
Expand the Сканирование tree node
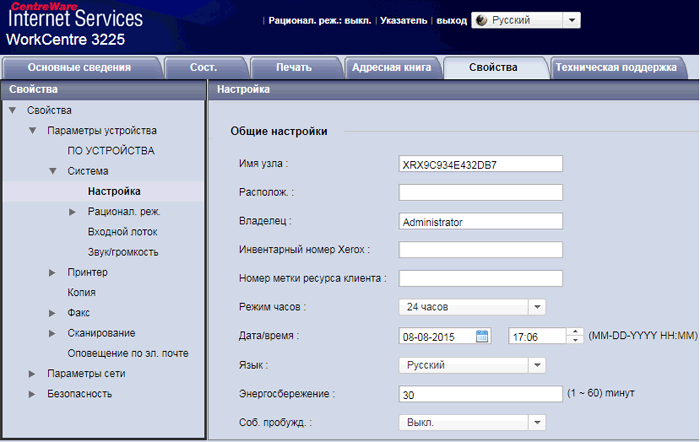tap(52, 333)
